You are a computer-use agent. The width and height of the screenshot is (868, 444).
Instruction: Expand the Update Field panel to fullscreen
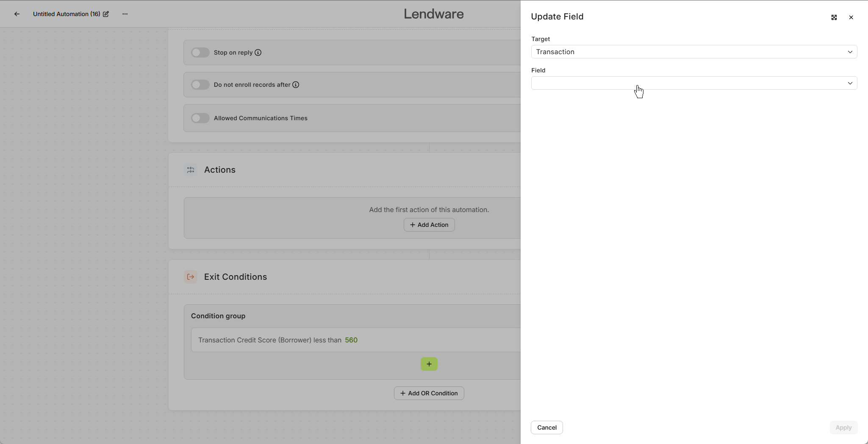tap(834, 17)
